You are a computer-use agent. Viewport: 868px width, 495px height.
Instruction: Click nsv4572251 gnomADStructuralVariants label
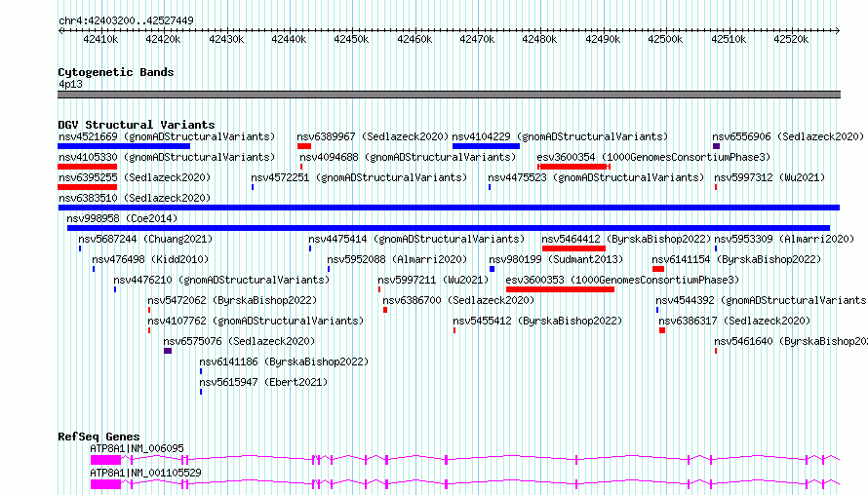pos(359,177)
